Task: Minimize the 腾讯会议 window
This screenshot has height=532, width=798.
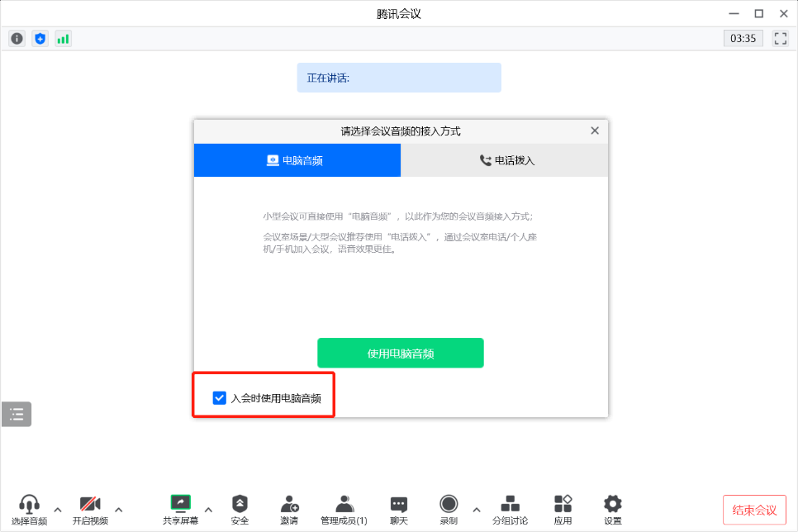Action: click(x=734, y=14)
